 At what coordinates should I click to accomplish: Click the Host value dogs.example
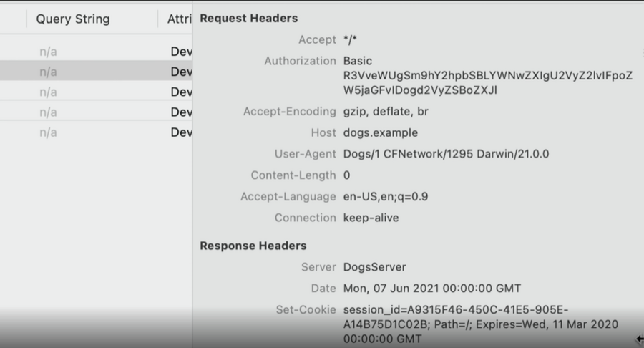(381, 132)
